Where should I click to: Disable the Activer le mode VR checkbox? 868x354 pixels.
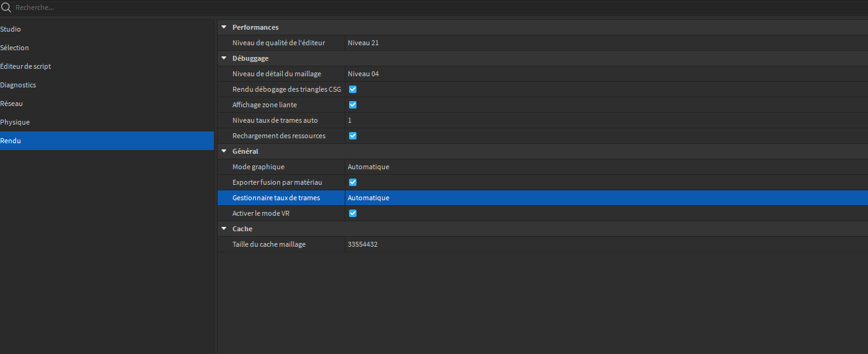pyautogui.click(x=353, y=213)
